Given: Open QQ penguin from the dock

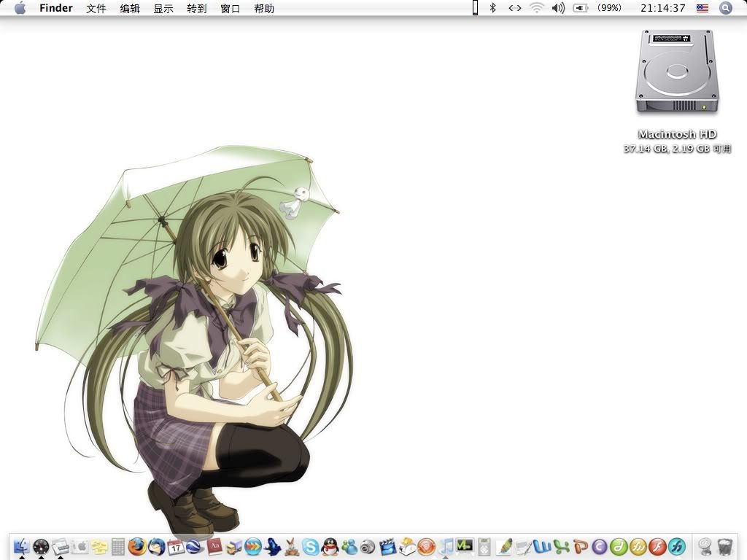Looking at the screenshot, I should [x=330, y=546].
